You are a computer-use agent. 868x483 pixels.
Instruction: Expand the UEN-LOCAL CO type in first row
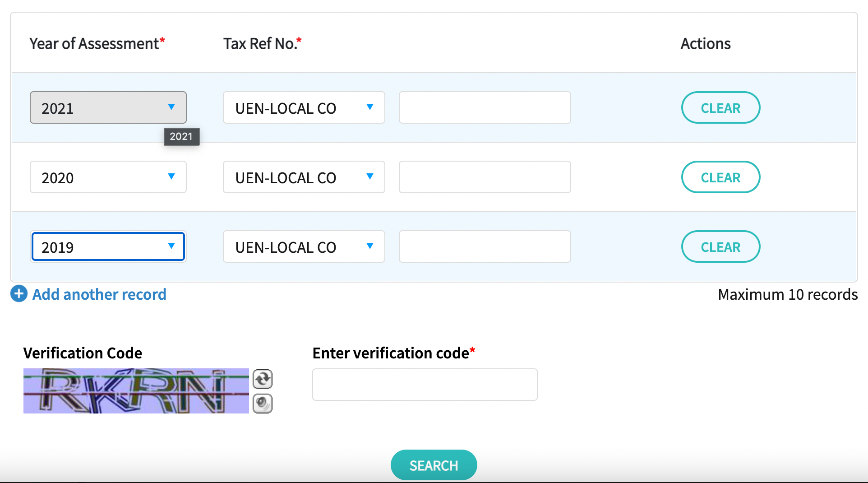[x=304, y=107]
